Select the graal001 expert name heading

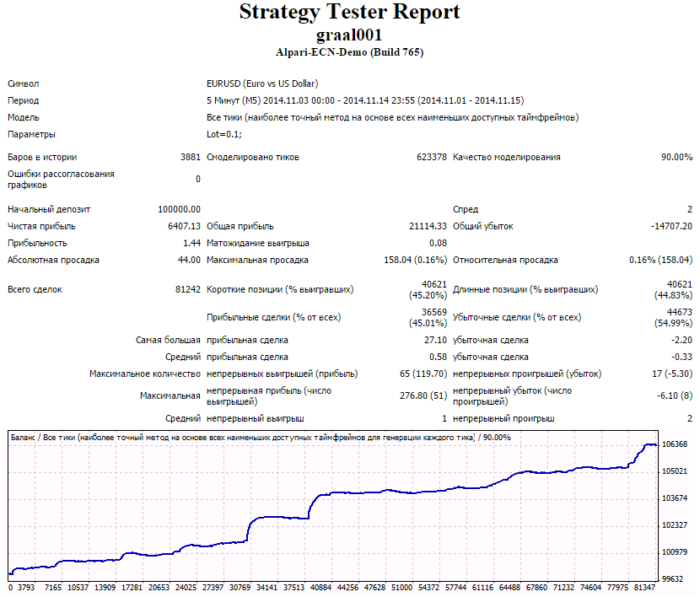(x=349, y=35)
